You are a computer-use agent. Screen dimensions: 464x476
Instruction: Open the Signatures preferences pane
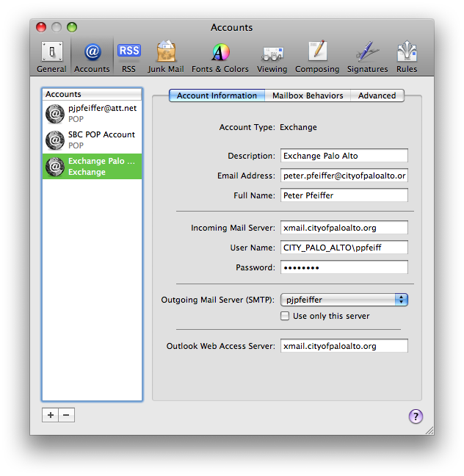[367, 57]
